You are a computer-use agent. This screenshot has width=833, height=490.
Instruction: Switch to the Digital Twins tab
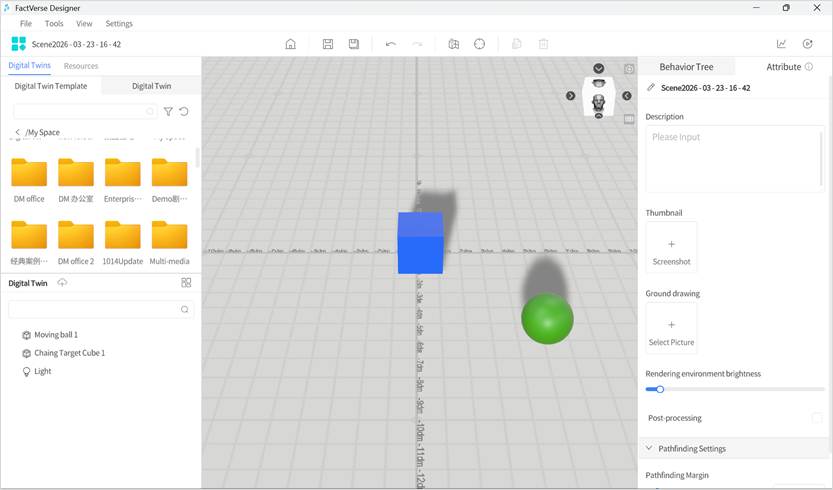point(29,65)
